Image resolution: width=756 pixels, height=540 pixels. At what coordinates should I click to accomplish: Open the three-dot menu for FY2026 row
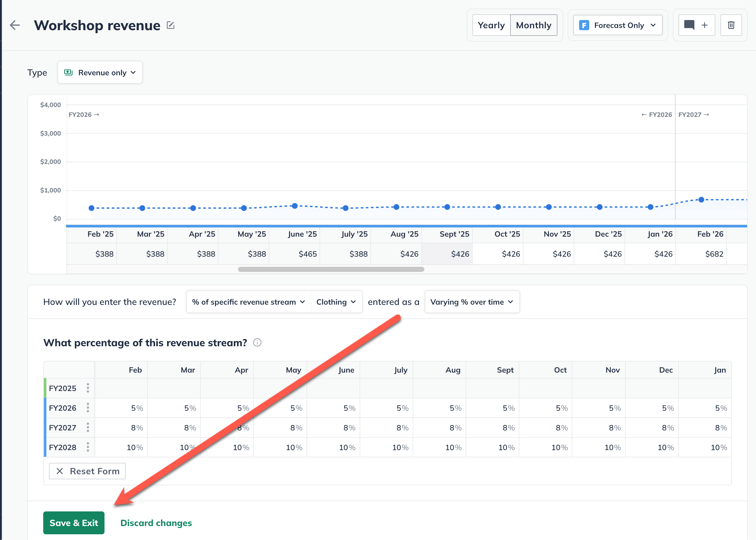pyautogui.click(x=88, y=408)
